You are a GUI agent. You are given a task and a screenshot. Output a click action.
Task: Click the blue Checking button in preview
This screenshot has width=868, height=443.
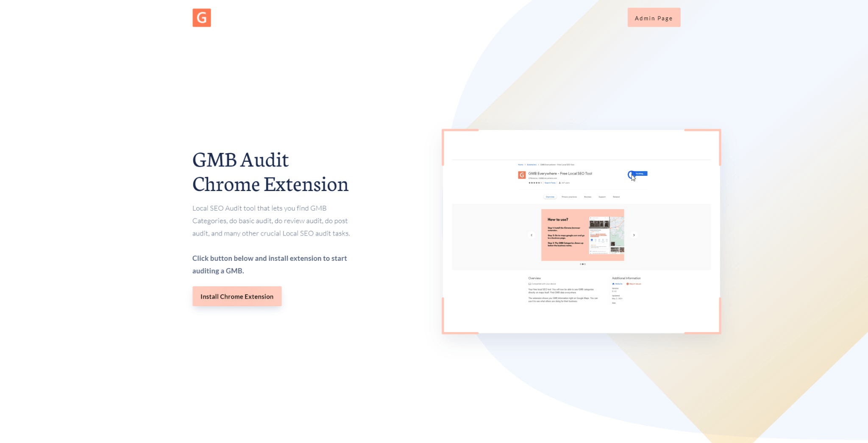point(640,174)
